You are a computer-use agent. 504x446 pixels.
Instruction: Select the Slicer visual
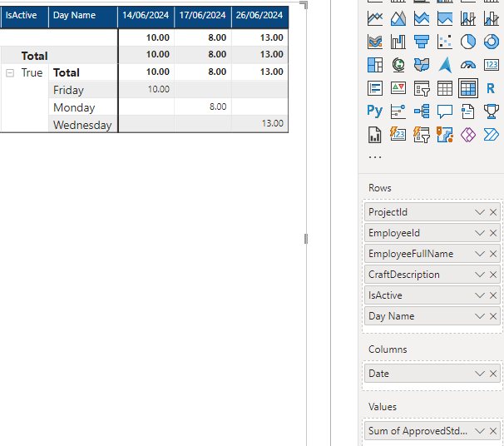tap(422, 88)
